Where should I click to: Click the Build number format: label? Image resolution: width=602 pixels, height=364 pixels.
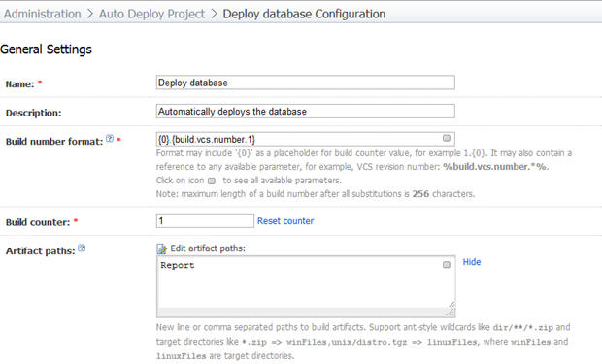(54, 142)
